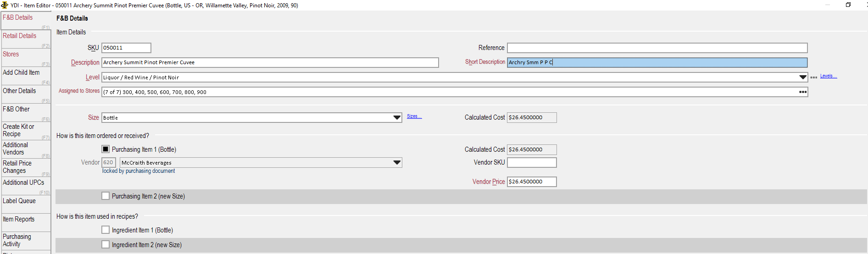Open the Stores tab
Screen dimensions: 868x254
point(26,58)
